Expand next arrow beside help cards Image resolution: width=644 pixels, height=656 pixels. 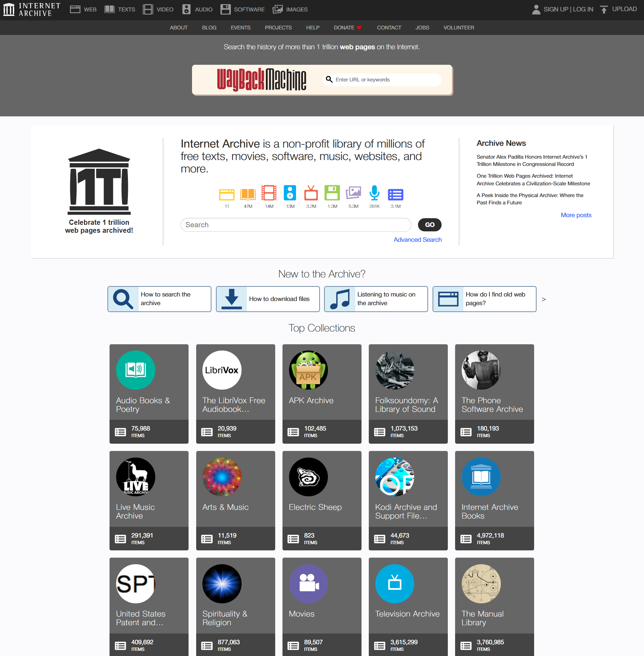point(543,299)
